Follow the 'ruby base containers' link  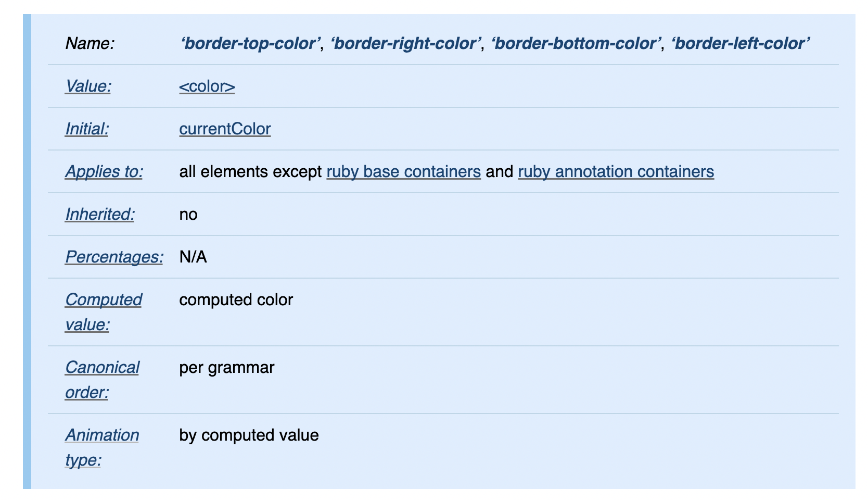click(x=403, y=171)
